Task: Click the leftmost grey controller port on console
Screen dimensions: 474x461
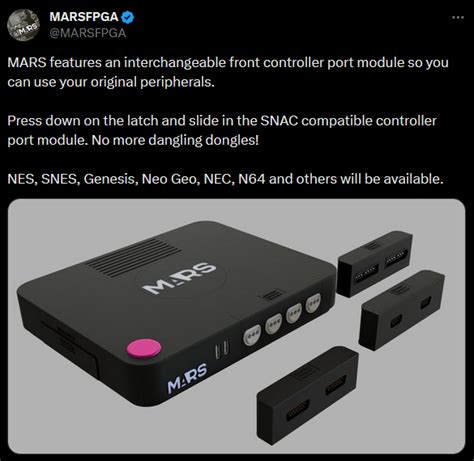Action: pos(252,336)
